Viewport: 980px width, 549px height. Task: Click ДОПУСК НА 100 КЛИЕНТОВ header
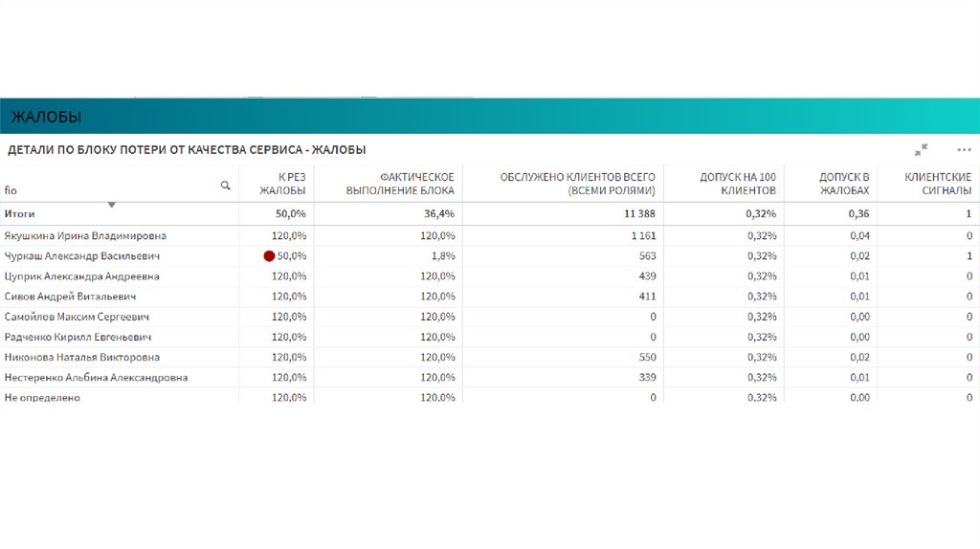click(x=737, y=184)
